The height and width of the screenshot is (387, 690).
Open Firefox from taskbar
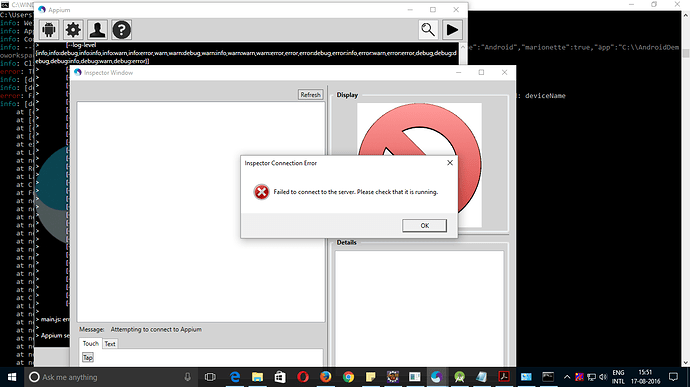point(325,377)
